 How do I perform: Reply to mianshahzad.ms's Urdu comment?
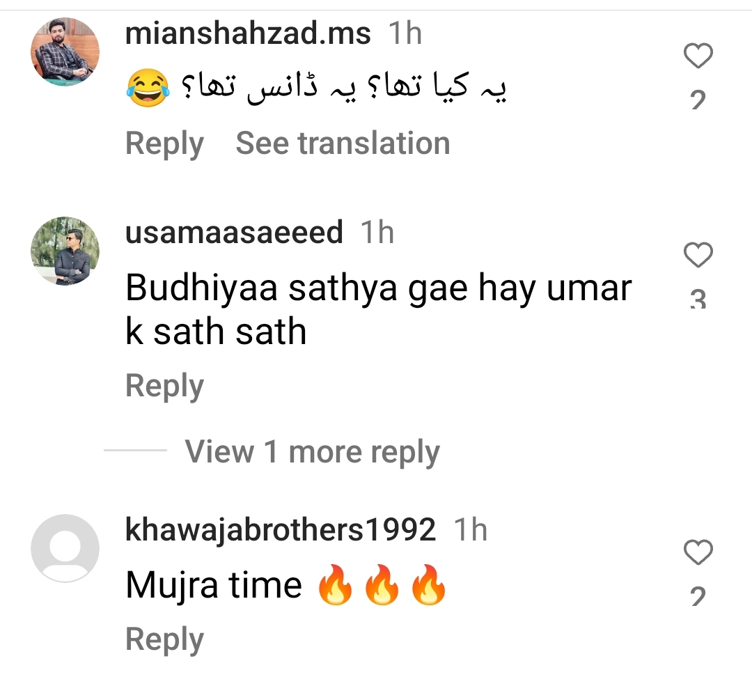coord(164,143)
